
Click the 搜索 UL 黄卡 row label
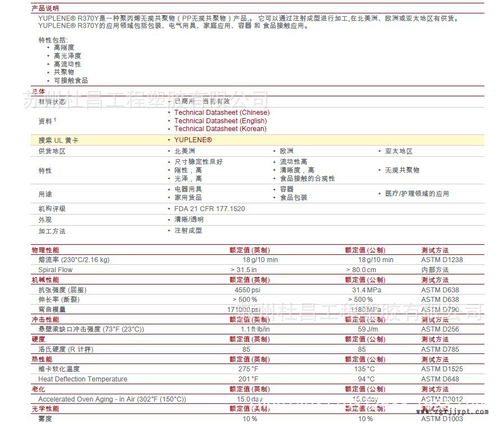(x=58, y=141)
